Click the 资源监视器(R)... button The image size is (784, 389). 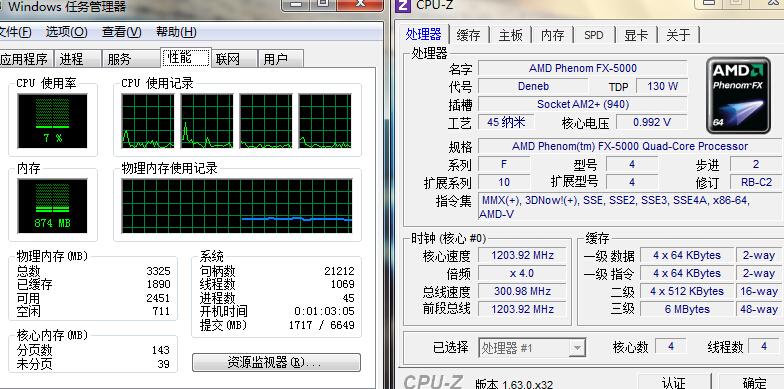click(276, 362)
